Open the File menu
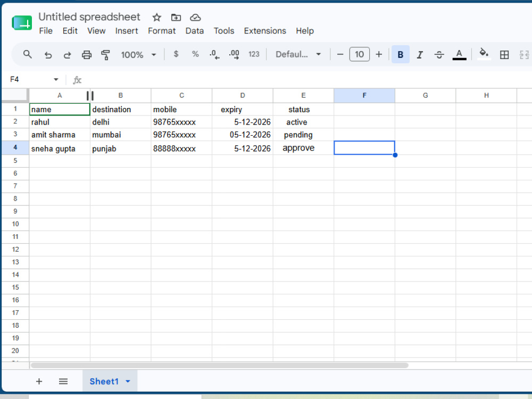This screenshot has height=399, width=532. pos(46,31)
